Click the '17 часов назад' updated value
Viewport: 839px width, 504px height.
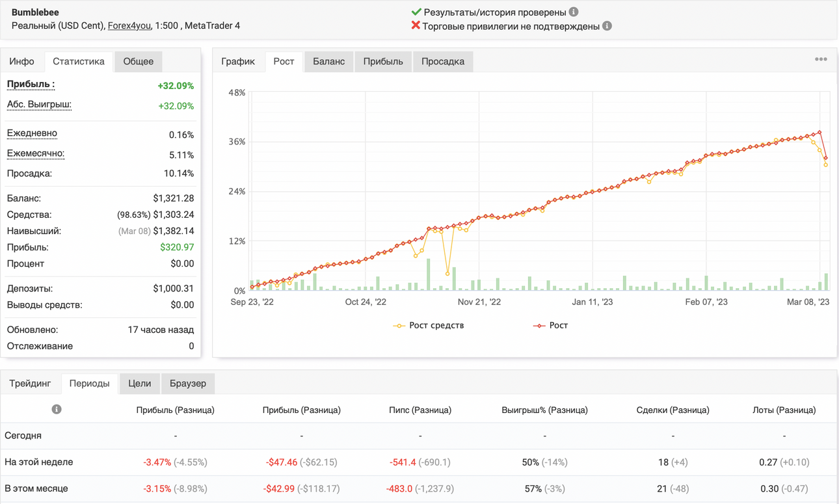pyautogui.click(x=161, y=330)
